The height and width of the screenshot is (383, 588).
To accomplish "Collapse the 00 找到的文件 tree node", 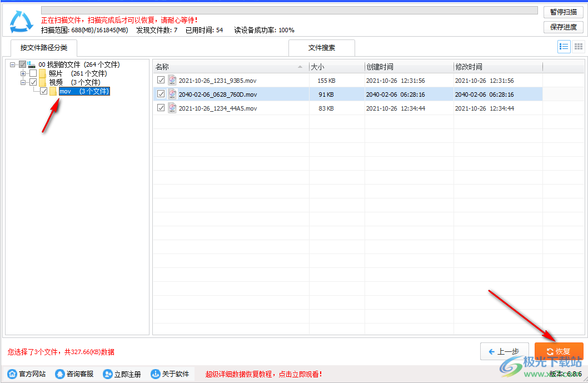I will (x=13, y=64).
